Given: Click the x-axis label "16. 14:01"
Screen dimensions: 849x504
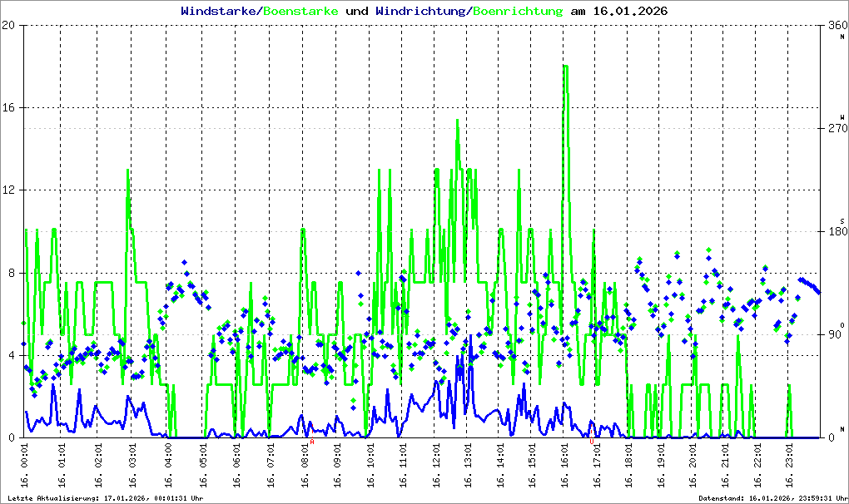Looking at the screenshot, I should 499,466.
